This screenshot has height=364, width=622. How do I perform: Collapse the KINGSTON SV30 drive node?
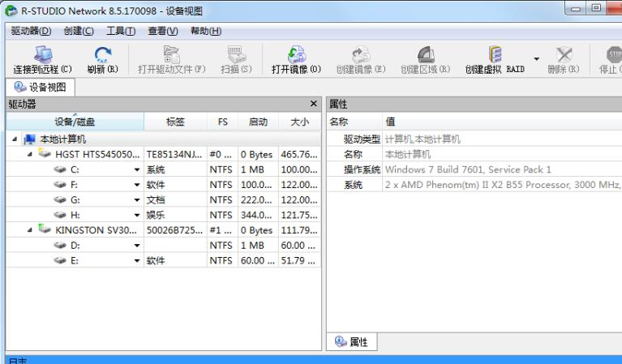click(x=30, y=230)
